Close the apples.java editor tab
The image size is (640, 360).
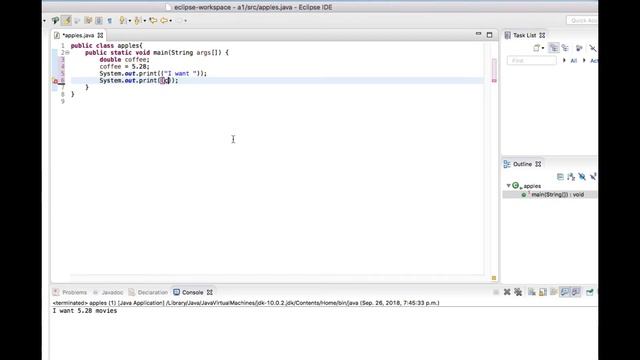pyautogui.click(x=100, y=35)
